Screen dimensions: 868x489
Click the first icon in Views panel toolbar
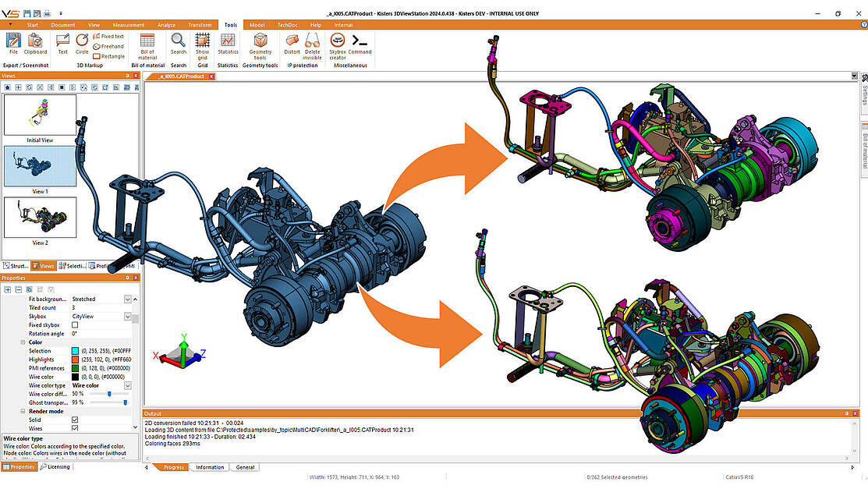click(7, 87)
